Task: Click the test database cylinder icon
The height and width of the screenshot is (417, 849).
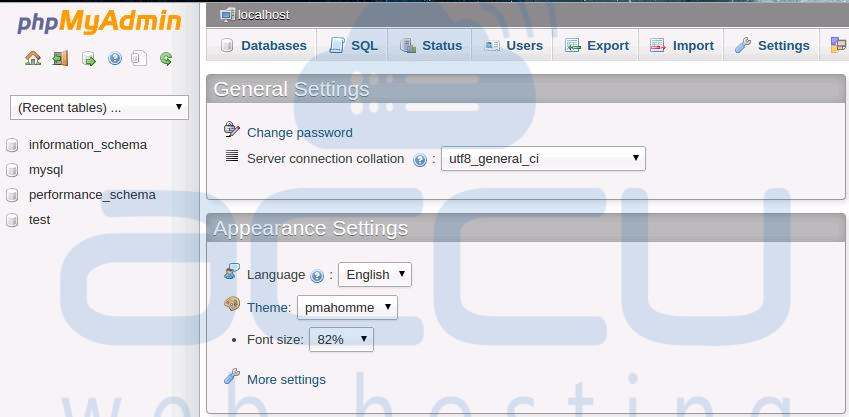Action: point(12,220)
